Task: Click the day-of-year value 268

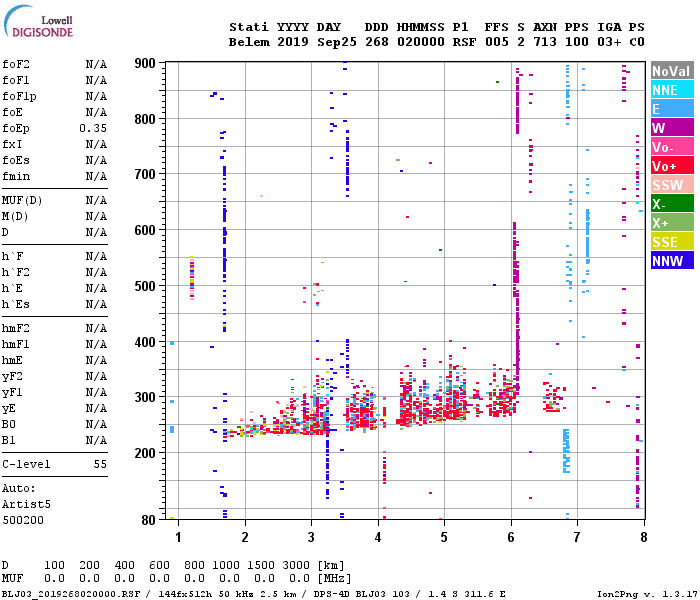Action: click(377, 42)
